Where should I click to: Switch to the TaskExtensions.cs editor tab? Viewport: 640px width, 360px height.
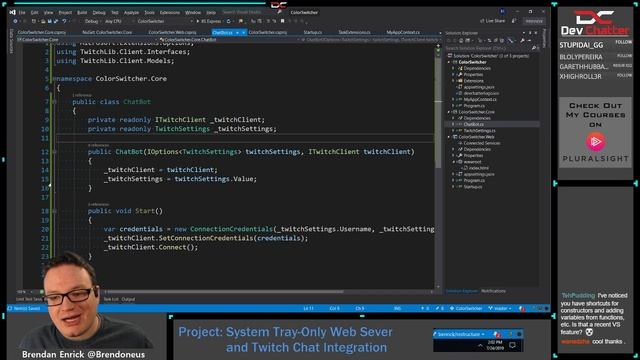[354, 32]
